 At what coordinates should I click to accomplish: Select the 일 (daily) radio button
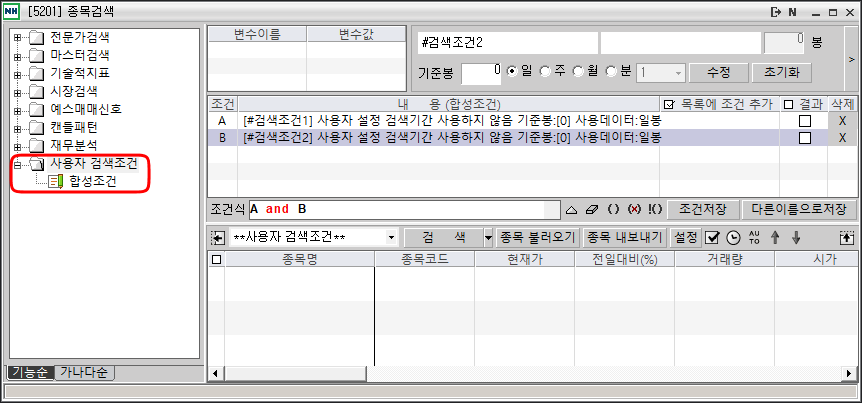[x=512, y=72]
